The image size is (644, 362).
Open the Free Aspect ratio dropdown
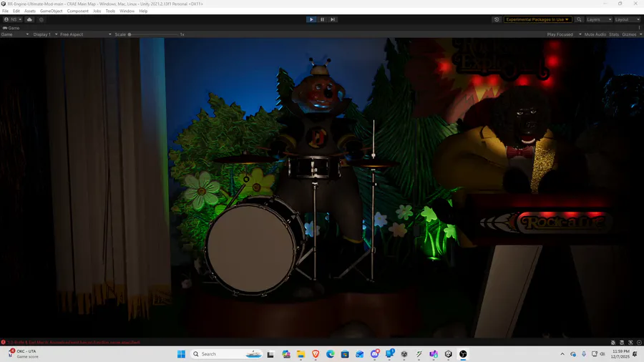(x=85, y=34)
